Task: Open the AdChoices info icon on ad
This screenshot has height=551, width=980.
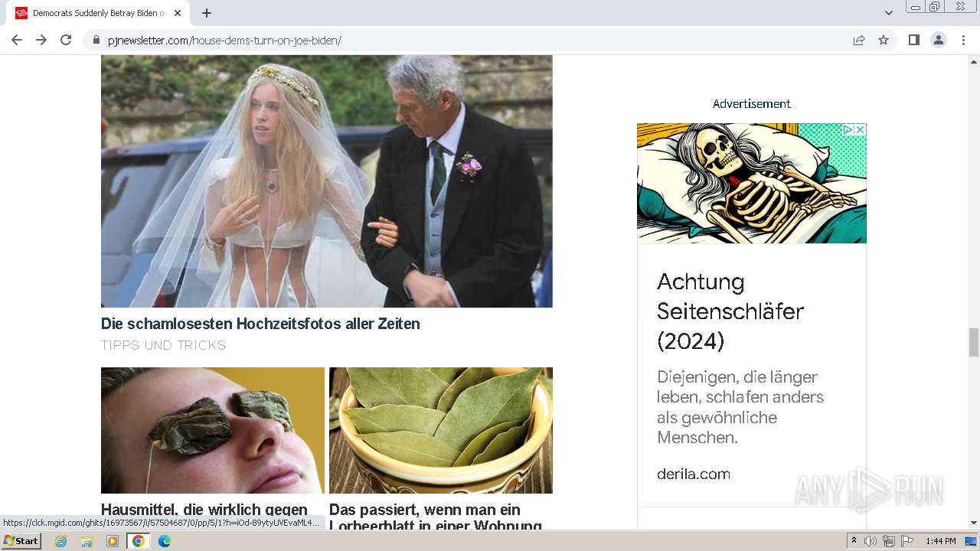Action: (x=848, y=129)
